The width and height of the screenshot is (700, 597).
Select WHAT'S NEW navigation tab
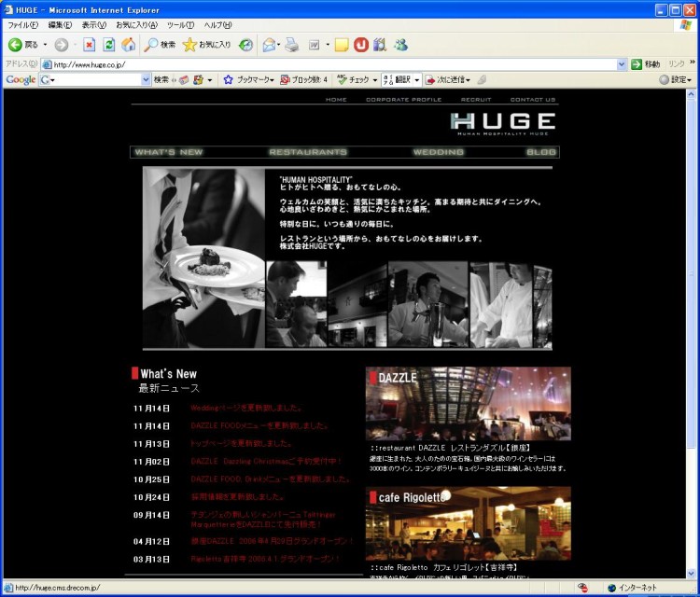[169, 152]
